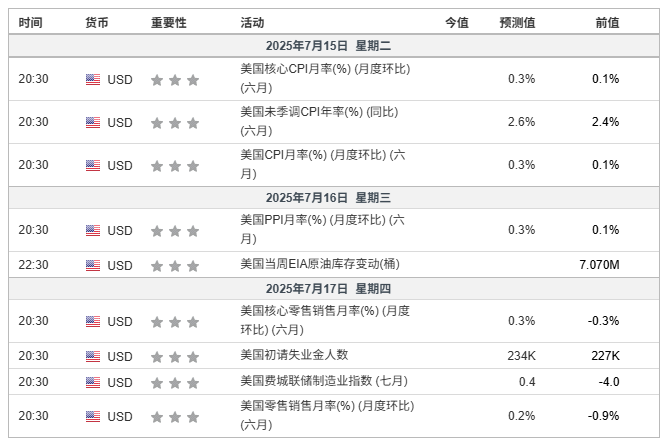
Task: Click the 时间 column header
Action: point(31,22)
